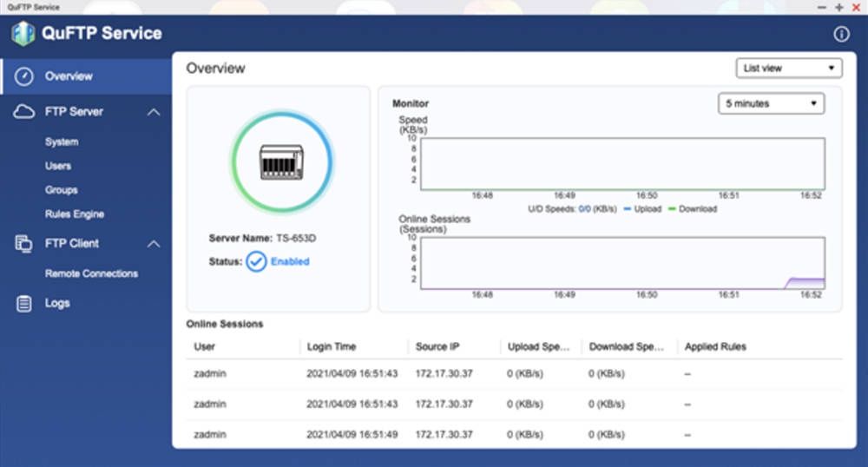This screenshot has width=868, height=467.
Task: Click login time 2021/04/09 16:51:49
Action: pyautogui.click(x=352, y=435)
